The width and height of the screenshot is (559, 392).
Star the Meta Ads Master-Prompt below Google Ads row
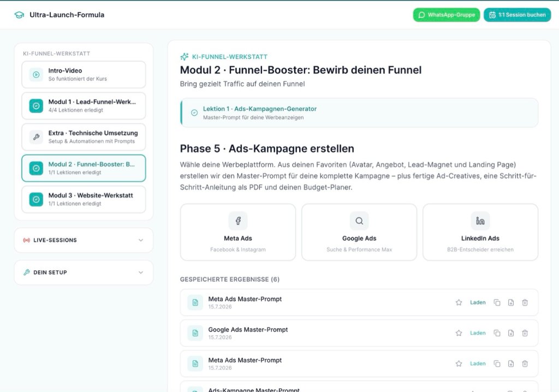[459, 364]
